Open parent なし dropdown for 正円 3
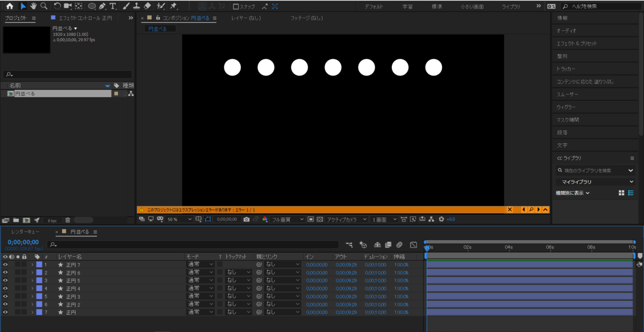This screenshot has height=332, width=644. click(x=282, y=296)
